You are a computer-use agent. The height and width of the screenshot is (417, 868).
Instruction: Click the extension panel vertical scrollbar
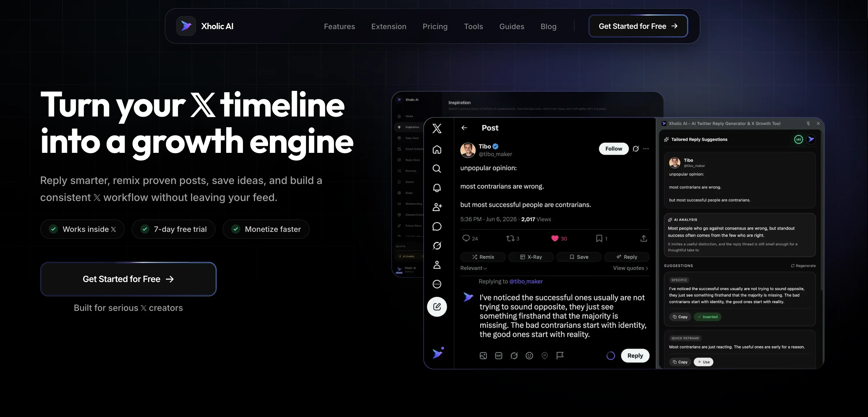[822, 211]
